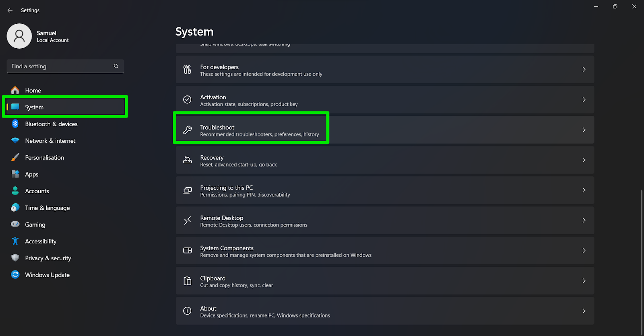
Task: Open Recovery using its right chevron
Action: 584,160
